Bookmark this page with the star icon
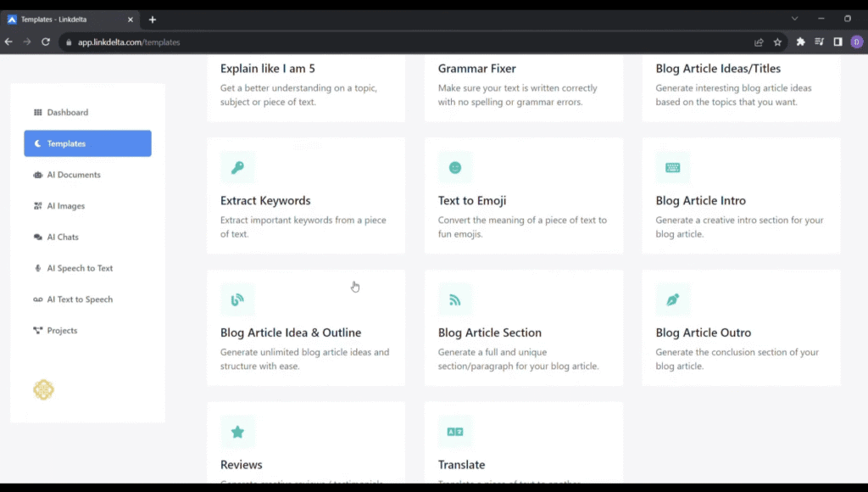Viewport: 868px width, 492px height. [777, 42]
